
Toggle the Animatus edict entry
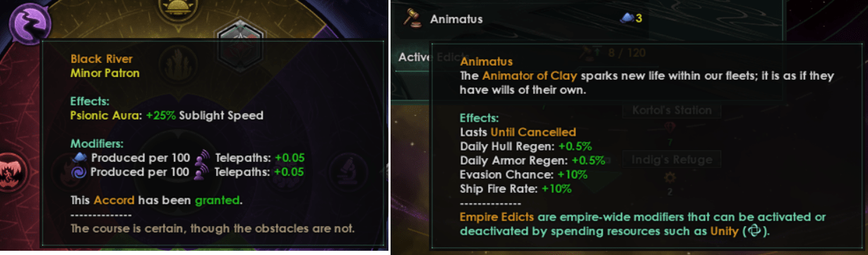522,19
